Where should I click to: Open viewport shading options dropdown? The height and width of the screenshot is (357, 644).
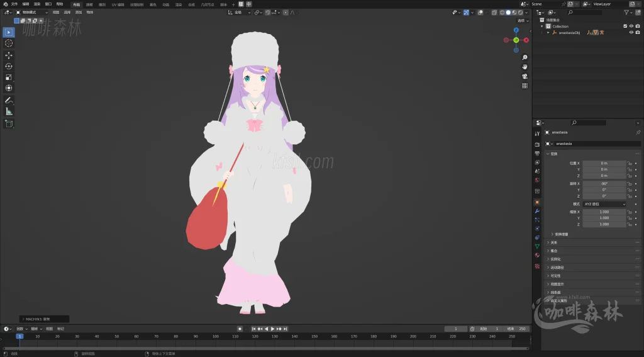(526, 13)
